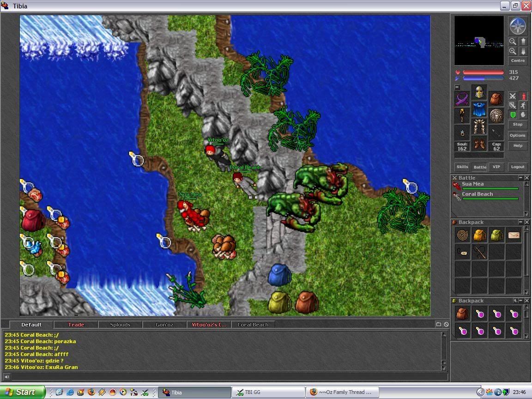Open the yellow backpack inside the Backpack container

point(479,235)
